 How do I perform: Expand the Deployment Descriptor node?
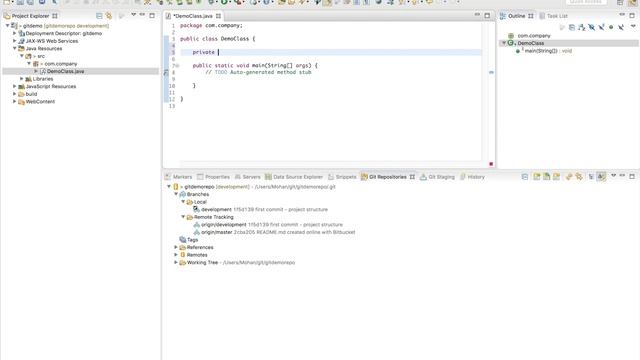click(15, 33)
